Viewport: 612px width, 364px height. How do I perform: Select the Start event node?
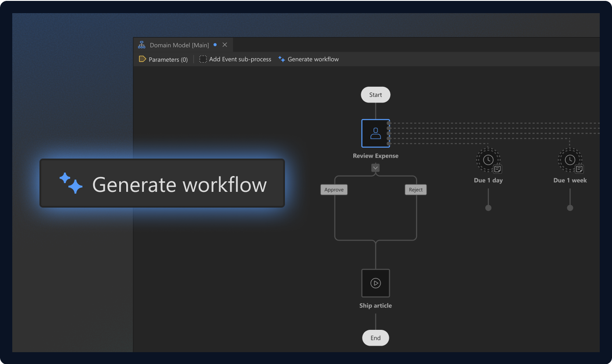point(375,95)
